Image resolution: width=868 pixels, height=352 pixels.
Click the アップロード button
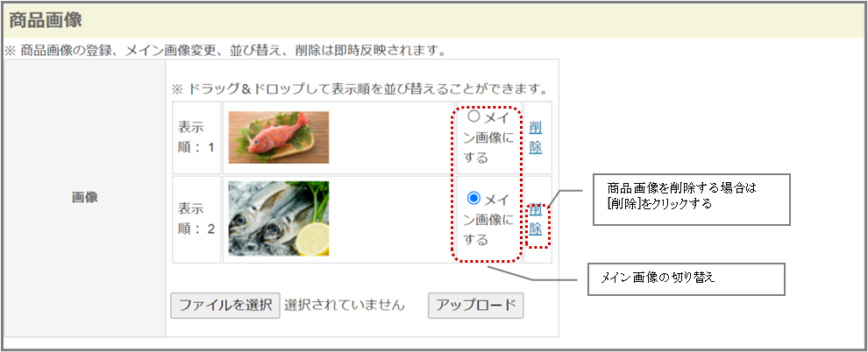pyautogui.click(x=475, y=305)
